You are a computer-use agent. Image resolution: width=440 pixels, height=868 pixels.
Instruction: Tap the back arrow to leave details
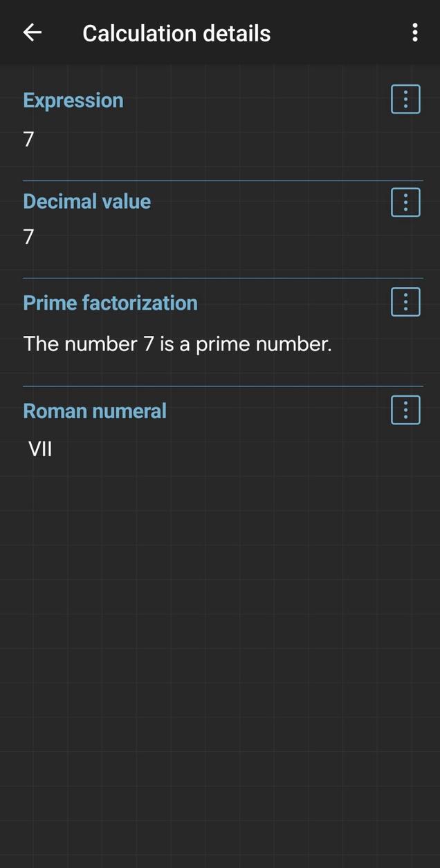[x=33, y=32]
